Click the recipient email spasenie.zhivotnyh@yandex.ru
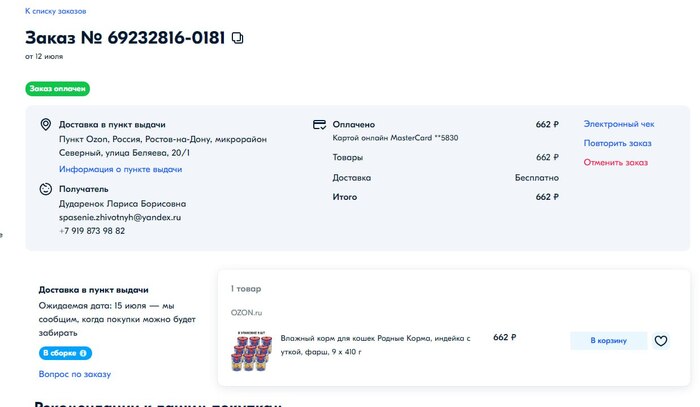Viewport: 700px width, 407px height. [119, 217]
